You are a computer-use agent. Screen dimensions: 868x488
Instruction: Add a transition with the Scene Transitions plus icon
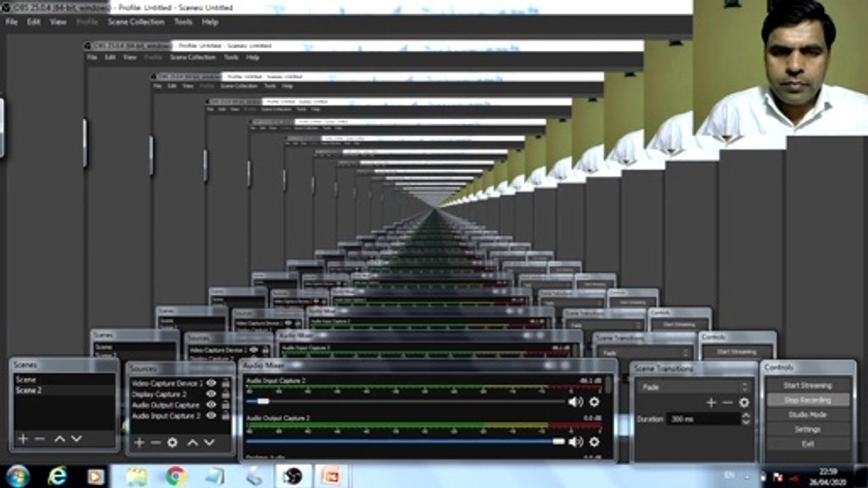pyautogui.click(x=711, y=403)
